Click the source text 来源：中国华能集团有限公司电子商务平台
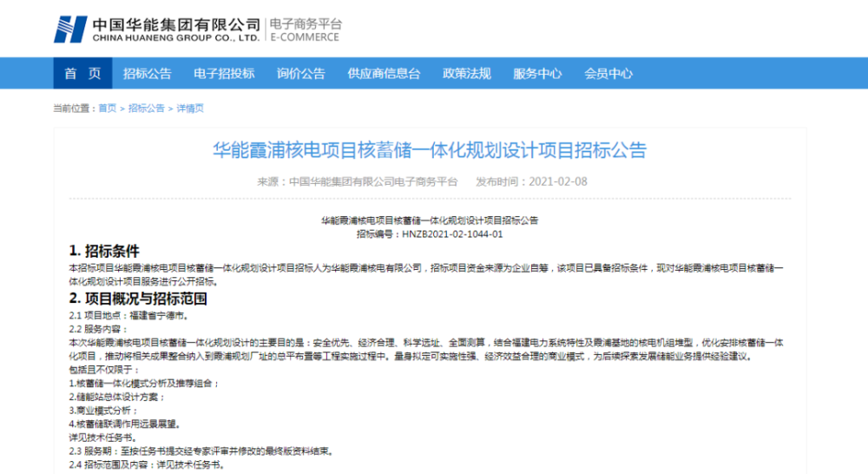The image size is (868, 474). [x=358, y=181]
